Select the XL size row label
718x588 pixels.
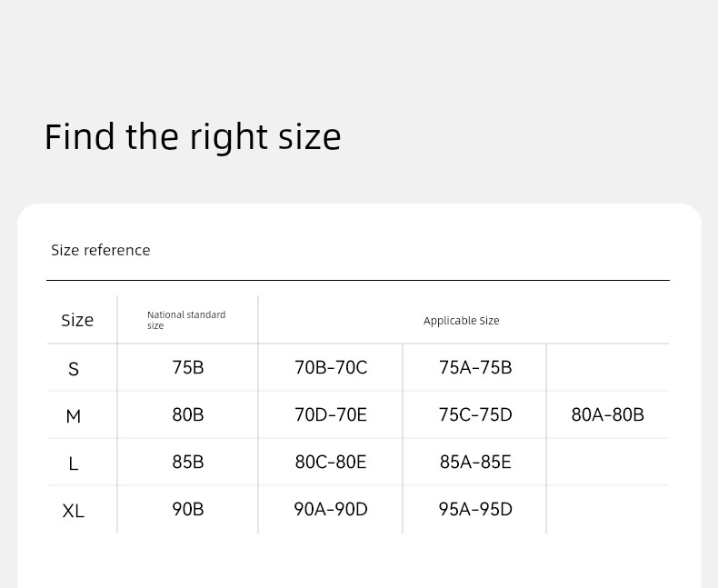[74, 511]
